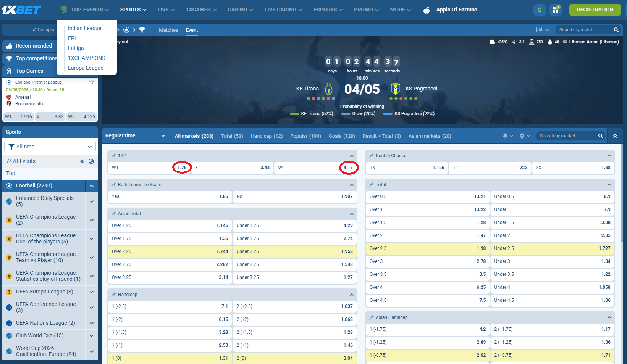The image size is (627, 364).
Task: Collapse the Football (2213) category
Action: [92, 186]
